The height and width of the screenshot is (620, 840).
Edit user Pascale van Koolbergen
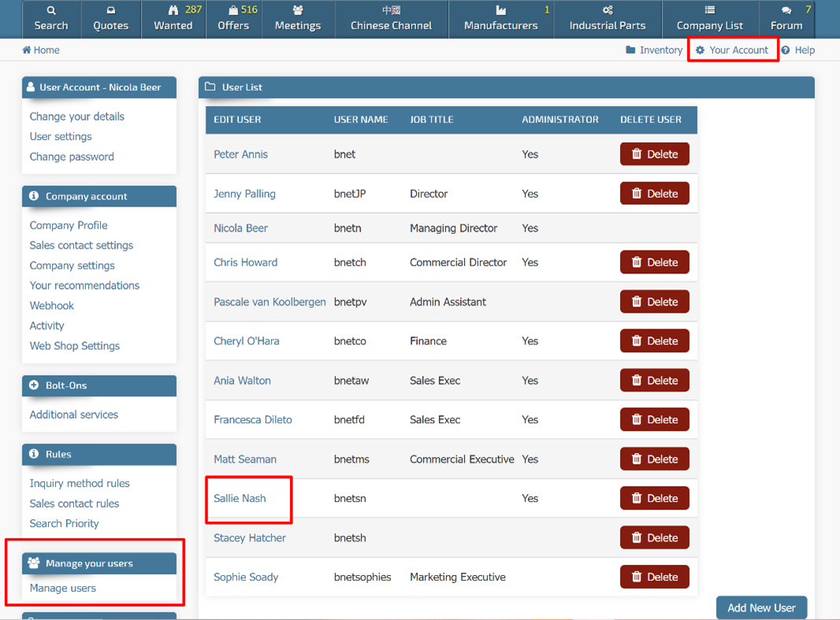click(x=269, y=302)
